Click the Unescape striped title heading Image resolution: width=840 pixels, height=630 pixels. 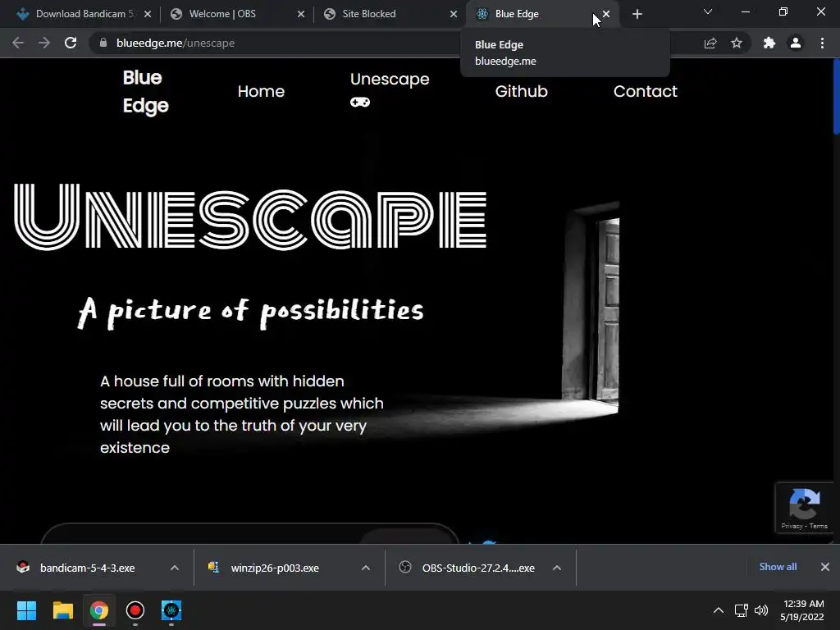tap(250, 217)
